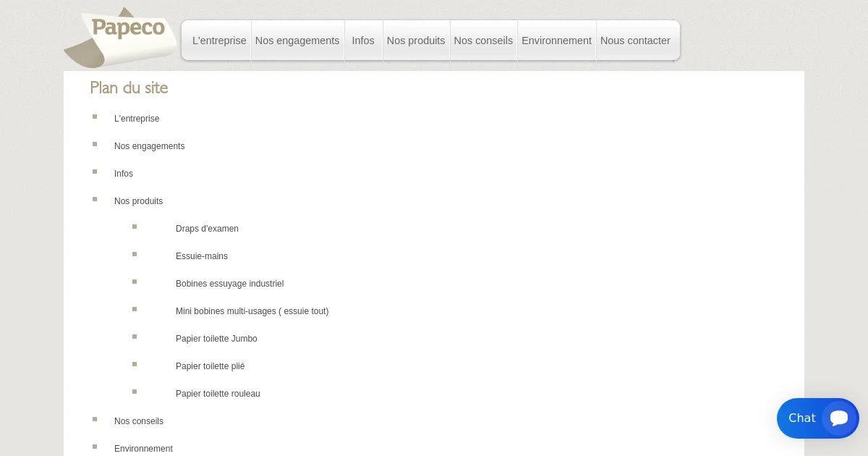Open Mini bobines multi-usages ( essuie tout)
Image resolution: width=868 pixels, height=456 pixels.
pyautogui.click(x=252, y=311)
